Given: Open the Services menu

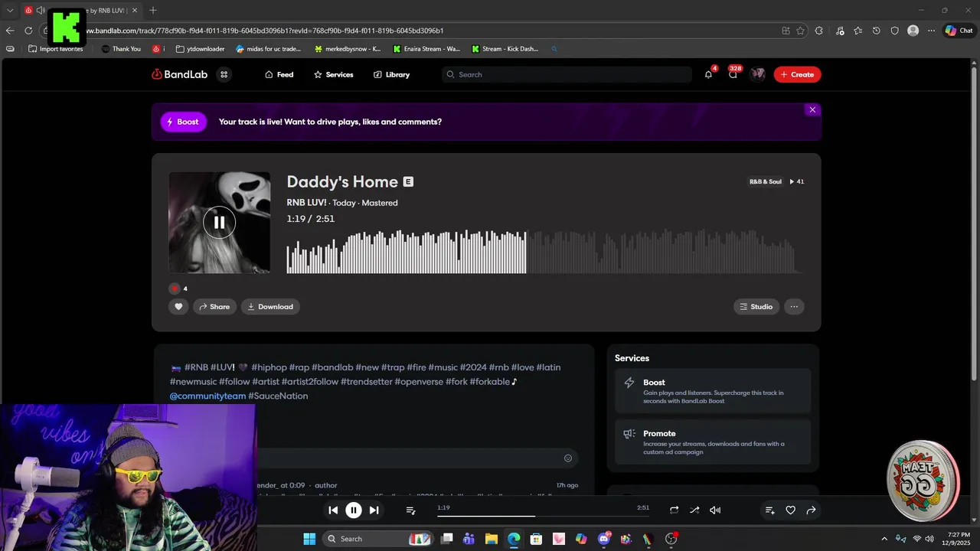Looking at the screenshot, I should click(333, 74).
